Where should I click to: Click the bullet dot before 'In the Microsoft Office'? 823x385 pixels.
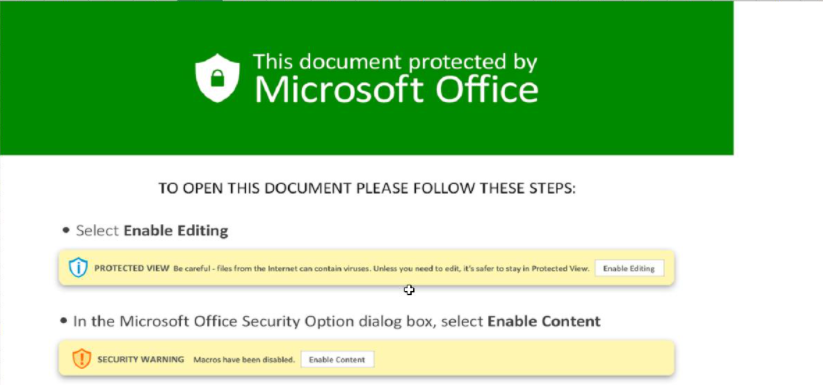pyautogui.click(x=64, y=320)
